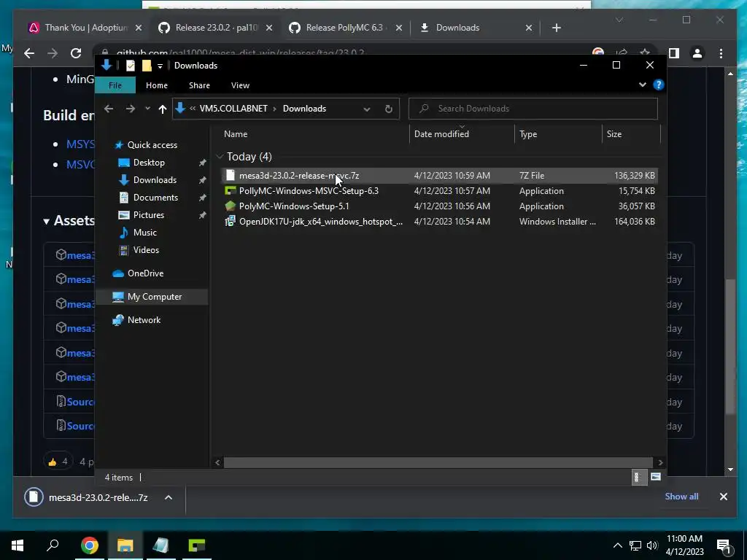Click Show all downloads link
The height and width of the screenshot is (560, 747).
pyautogui.click(x=681, y=497)
